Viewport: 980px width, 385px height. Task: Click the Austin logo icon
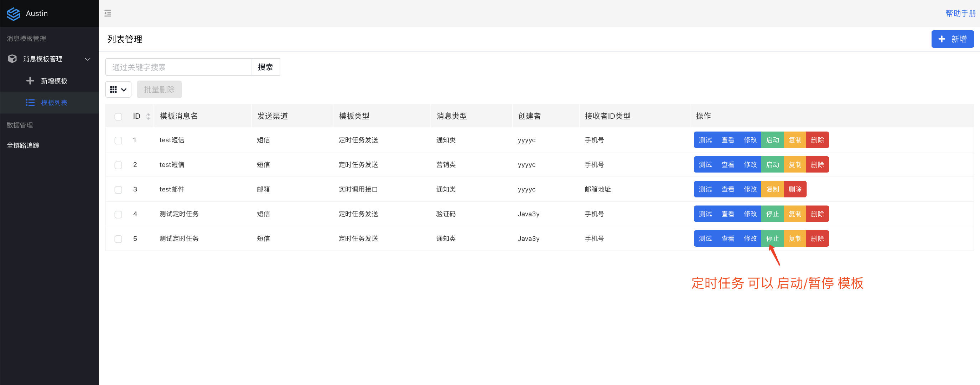[13, 14]
